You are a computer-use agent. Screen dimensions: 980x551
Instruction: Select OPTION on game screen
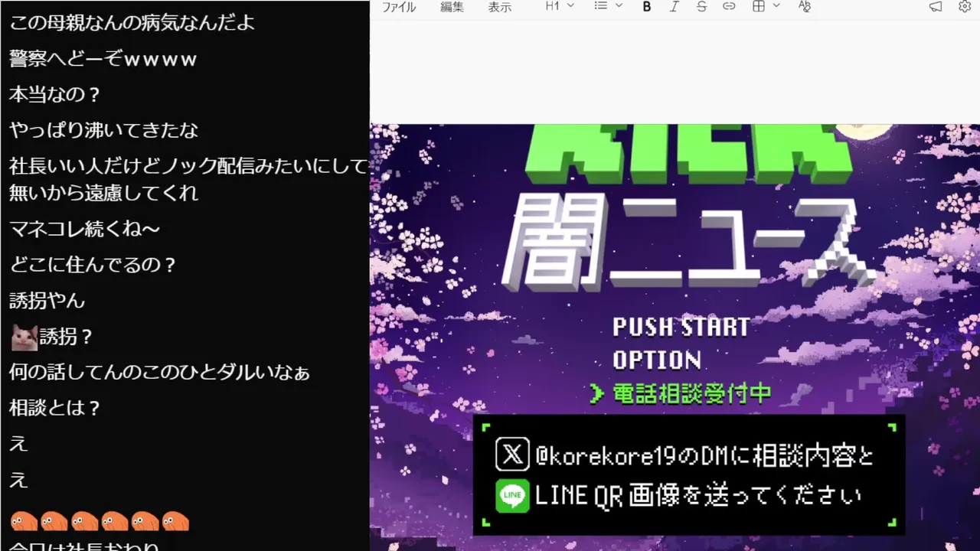click(x=657, y=360)
